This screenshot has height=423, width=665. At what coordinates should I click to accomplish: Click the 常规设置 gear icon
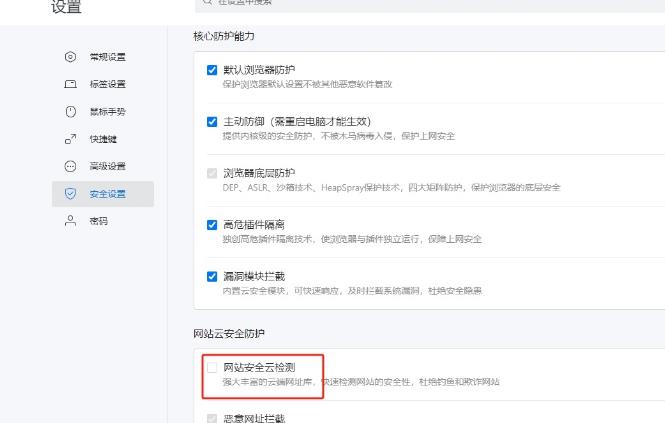tap(70, 57)
